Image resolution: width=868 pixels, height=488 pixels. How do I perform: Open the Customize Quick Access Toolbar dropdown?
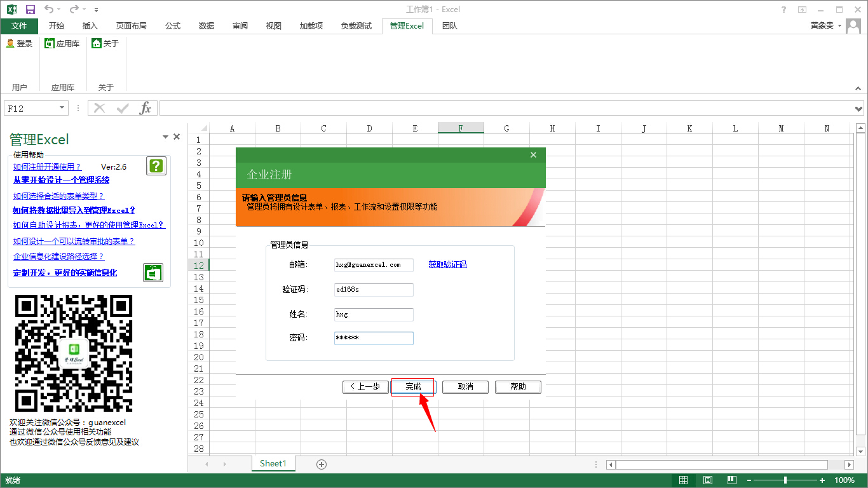(96, 10)
